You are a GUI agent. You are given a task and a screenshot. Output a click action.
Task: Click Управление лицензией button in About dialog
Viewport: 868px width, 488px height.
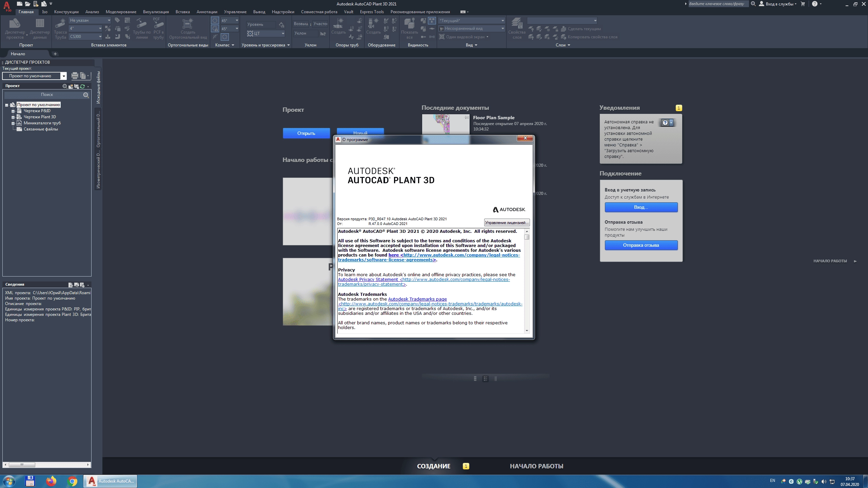(x=507, y=223)
